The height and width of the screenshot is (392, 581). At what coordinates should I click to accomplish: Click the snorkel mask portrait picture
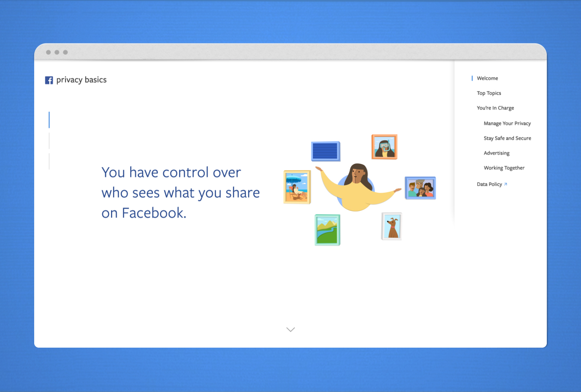click(x=384, y=147)
